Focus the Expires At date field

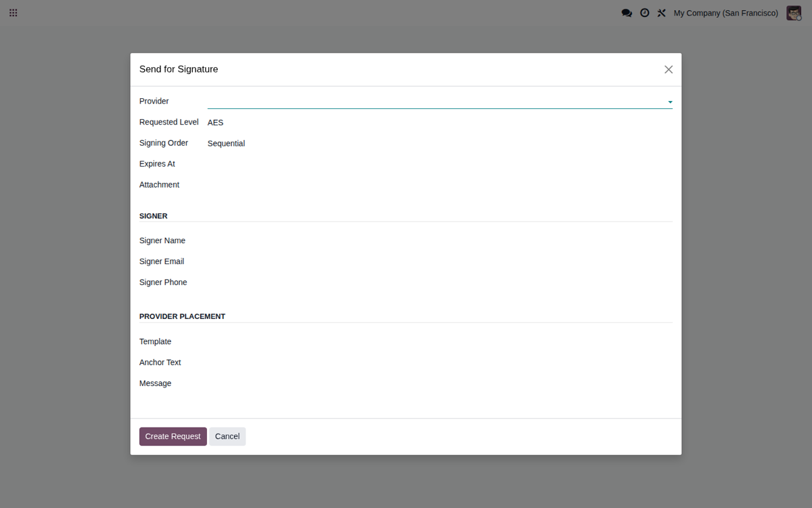click(x=440, y=164)
